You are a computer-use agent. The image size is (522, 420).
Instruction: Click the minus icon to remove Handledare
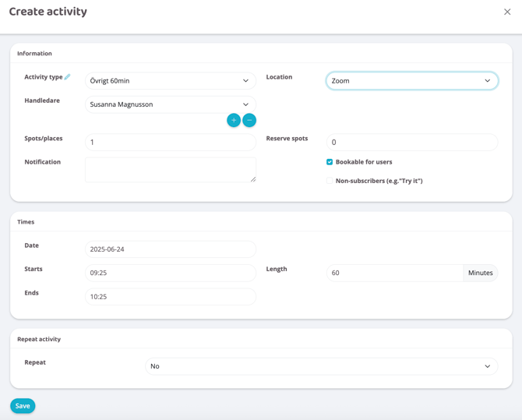[249, 120]
